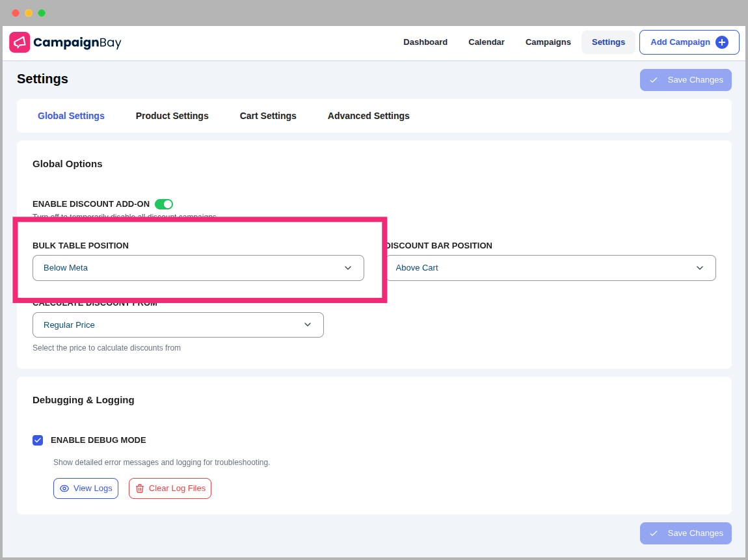Open Campaigns in the top navigation
The width and height of the screenshot is (748, 560).
[548, 42]
